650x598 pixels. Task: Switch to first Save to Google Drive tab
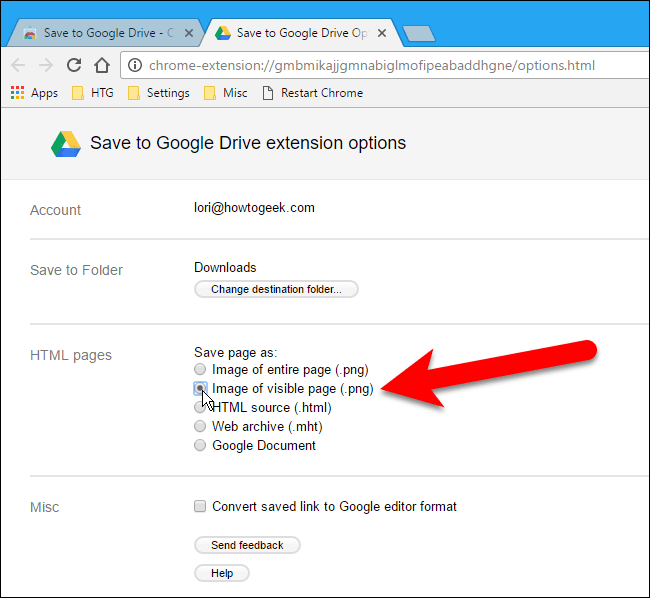pyautogui.click(x=98, y=33)
